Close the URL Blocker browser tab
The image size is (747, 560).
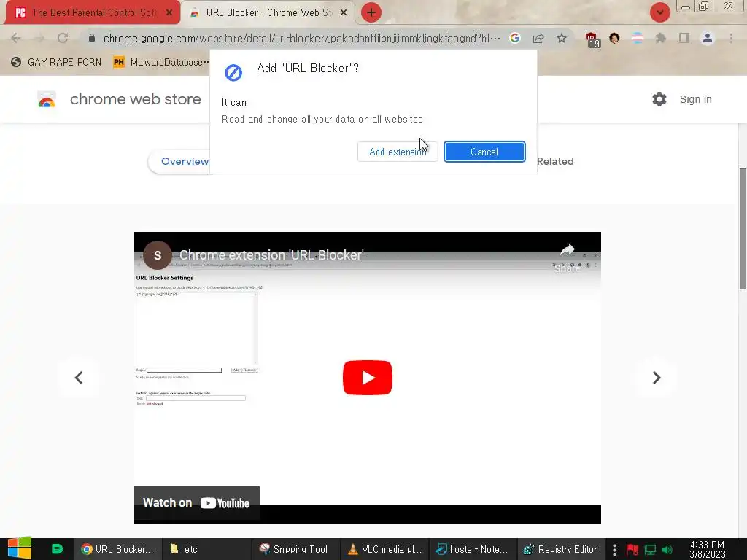[x=344, y=13]
